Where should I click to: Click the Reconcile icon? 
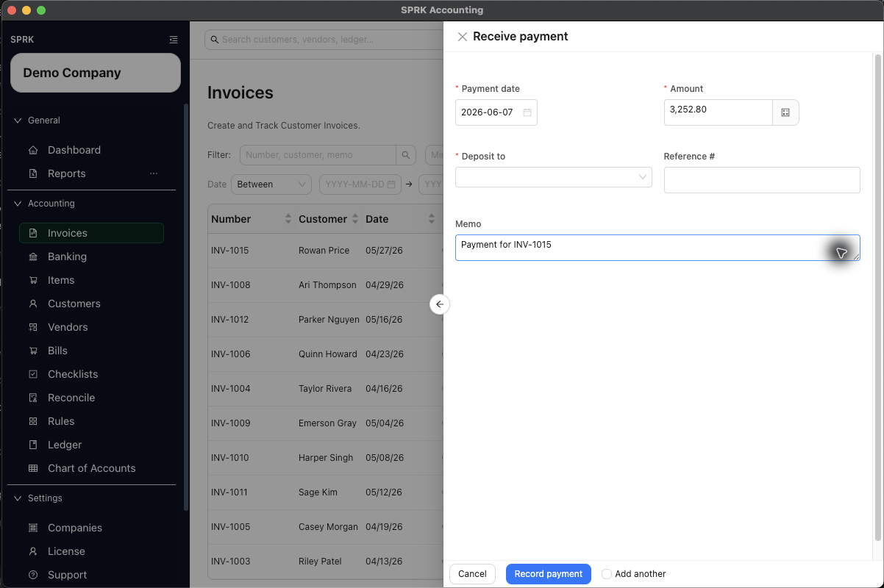[x=33, y=398]
